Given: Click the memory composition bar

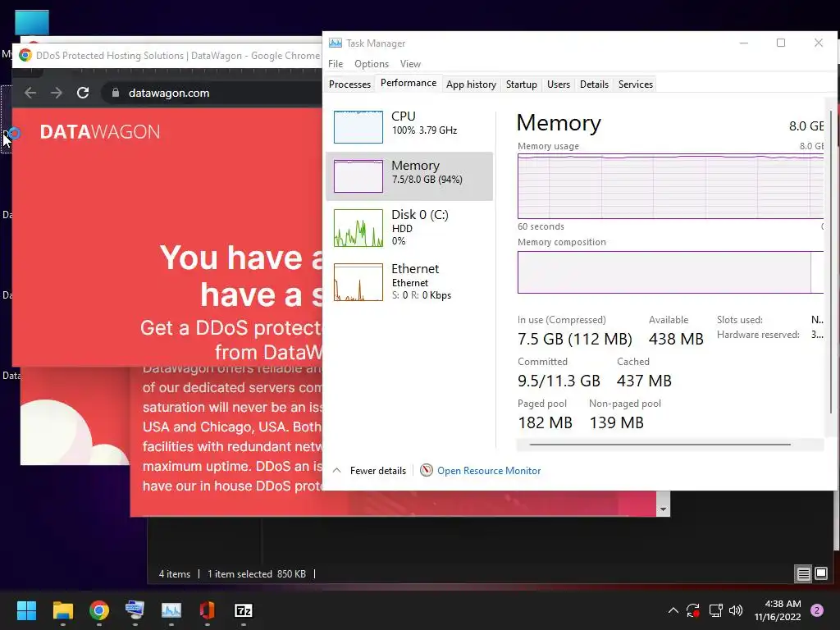Looking at the screenshot, I should click(670, 272).
